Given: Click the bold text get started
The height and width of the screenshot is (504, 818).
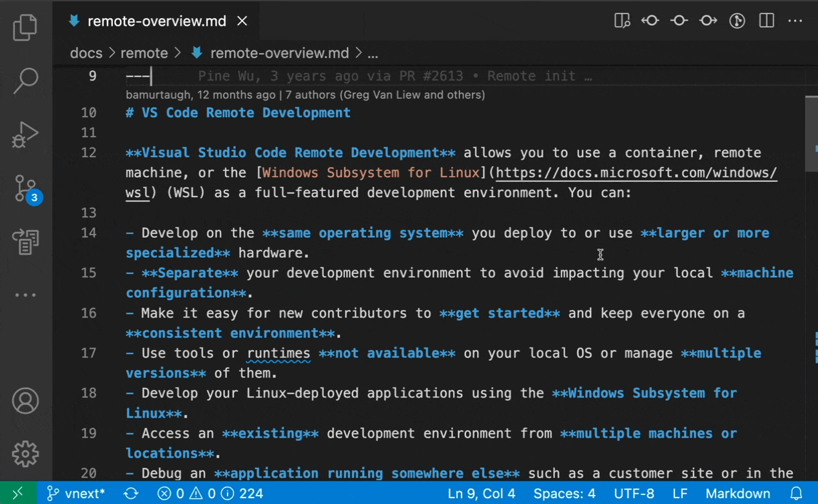Looking at the screenshot, I should point(500,313).
